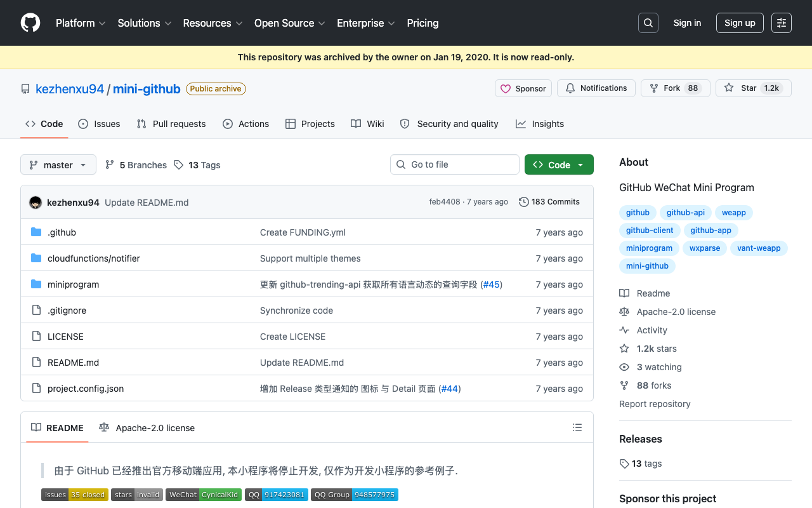812x508 pixels.
Task: Select the README tab
Action: pos(58,428)
